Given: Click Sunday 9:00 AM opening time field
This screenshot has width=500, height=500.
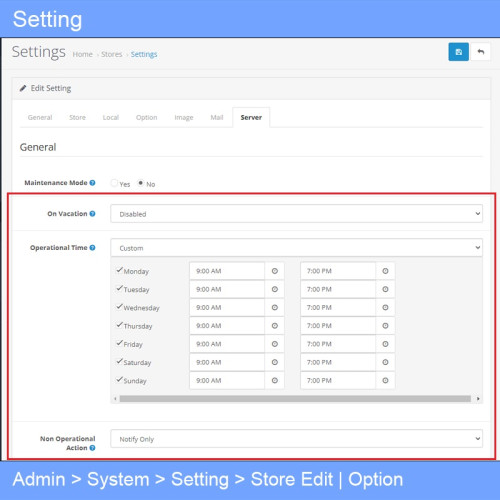Looking at the screenshot, I should coord(227,380).
